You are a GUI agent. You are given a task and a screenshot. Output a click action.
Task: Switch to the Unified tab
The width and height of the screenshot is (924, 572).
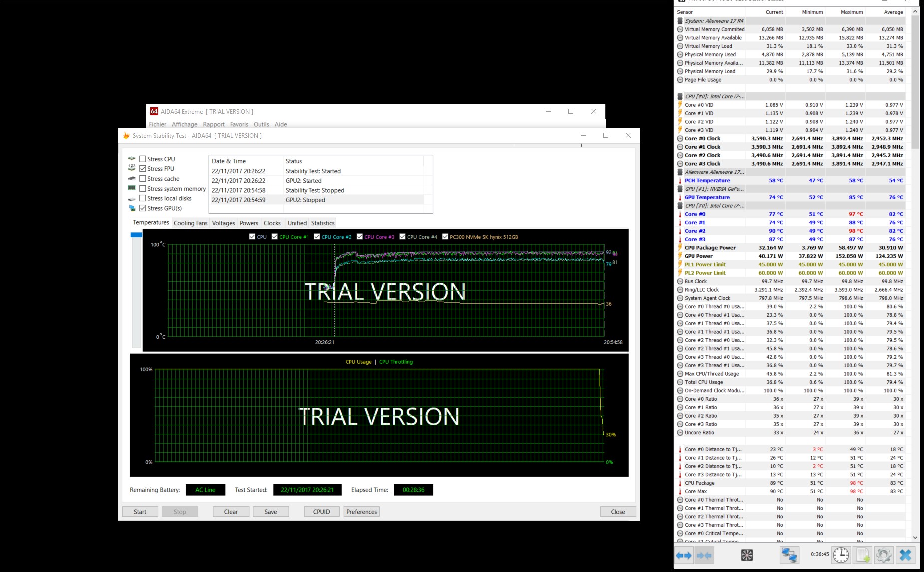pos(297,223)
